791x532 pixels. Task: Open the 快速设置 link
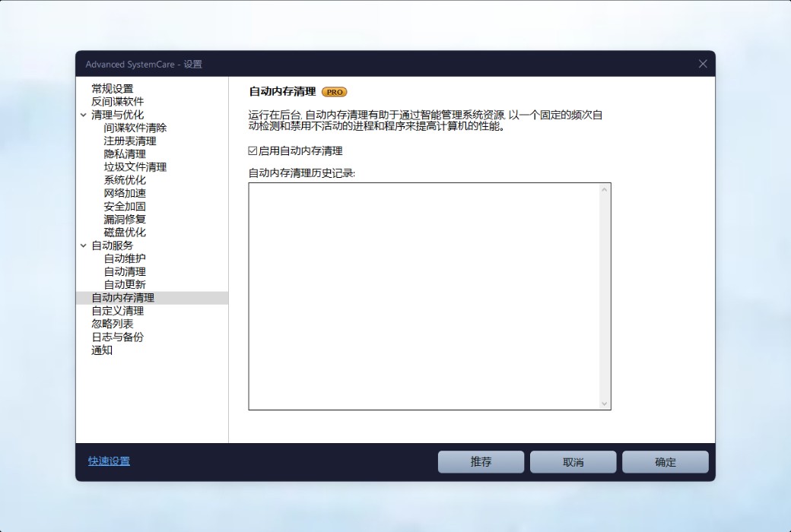coord(109,461)
